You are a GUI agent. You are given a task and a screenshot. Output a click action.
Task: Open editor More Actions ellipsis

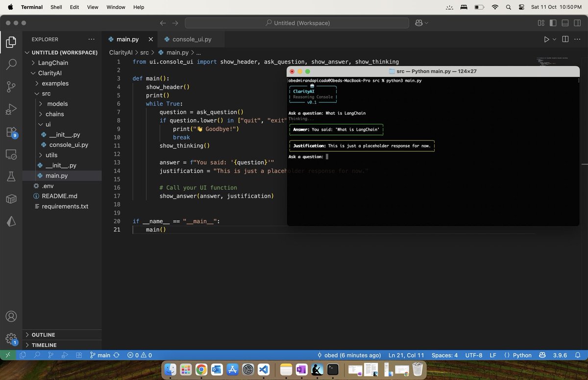tap(578, 39)
